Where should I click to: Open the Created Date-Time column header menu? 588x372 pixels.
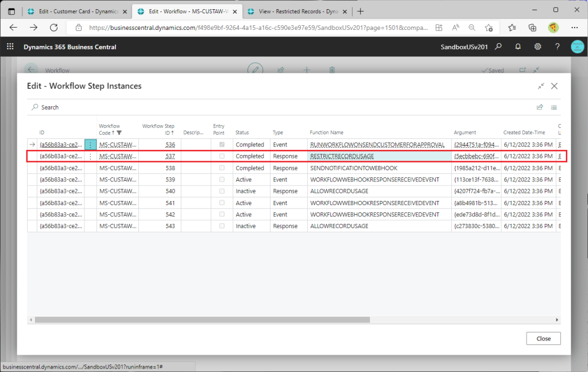point(524,133)
